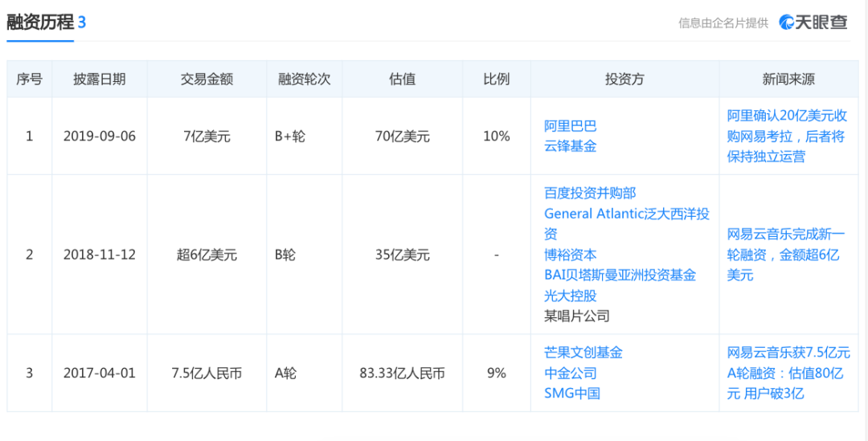Open news 网易云音乐获7.5亿元A轮融资
The height and width of the screenshot is (441, 868).
(x=788, y=373)
